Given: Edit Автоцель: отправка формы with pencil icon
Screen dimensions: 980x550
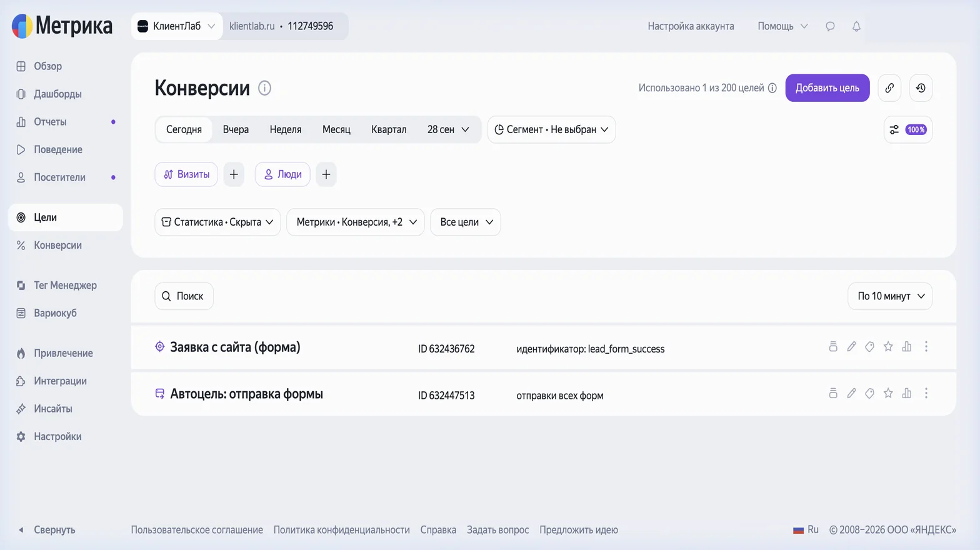Looking at the screenshot, I should point(851,394).
